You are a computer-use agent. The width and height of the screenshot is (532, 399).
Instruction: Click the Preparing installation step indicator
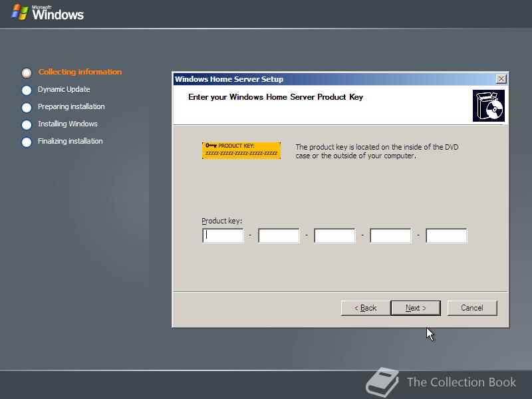coord(27,107)
